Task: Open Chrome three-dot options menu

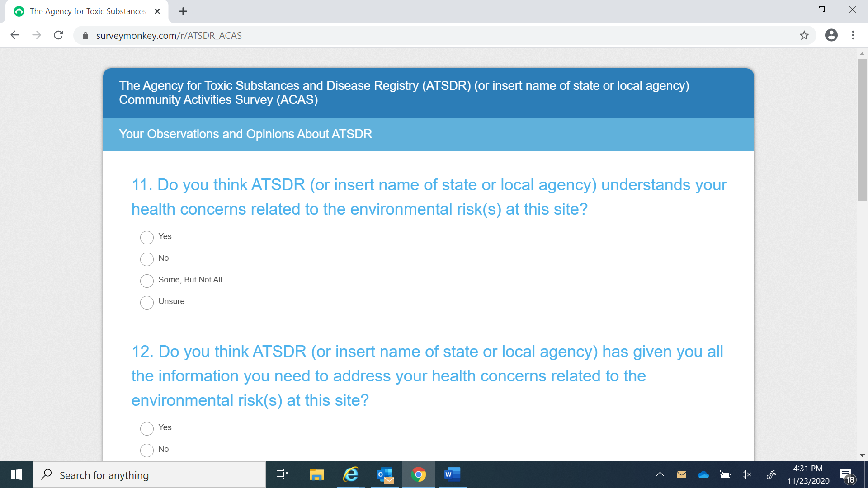Action: pyautogui.click(x=853, y=35)
